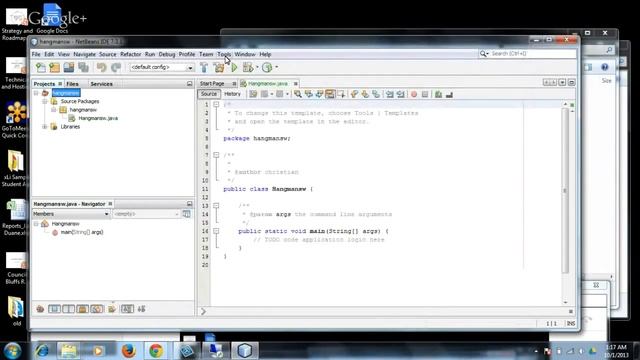
Task: Click the Search (Ctrl+I) field
Action: [528, 54]
